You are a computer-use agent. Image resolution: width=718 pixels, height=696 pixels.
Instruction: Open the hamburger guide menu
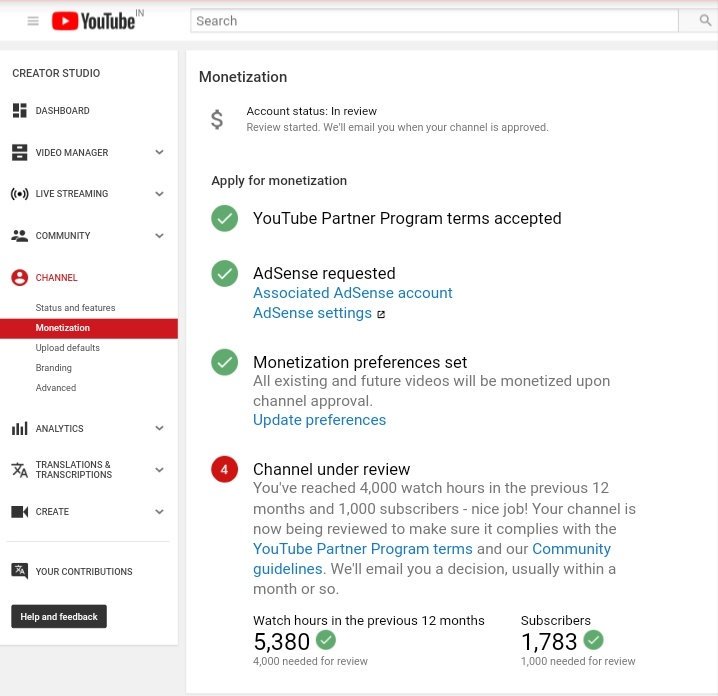[33, 21]
